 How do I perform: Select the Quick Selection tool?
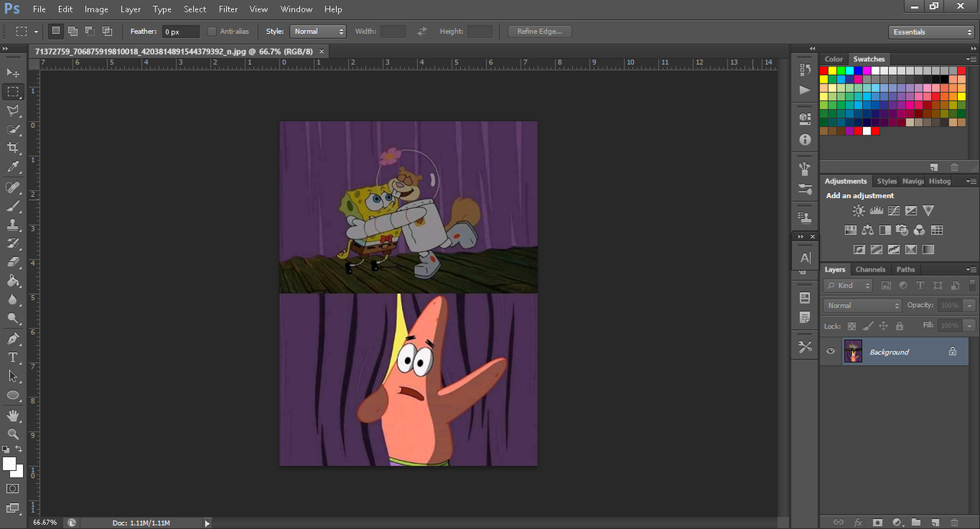[x=13, y=129]
